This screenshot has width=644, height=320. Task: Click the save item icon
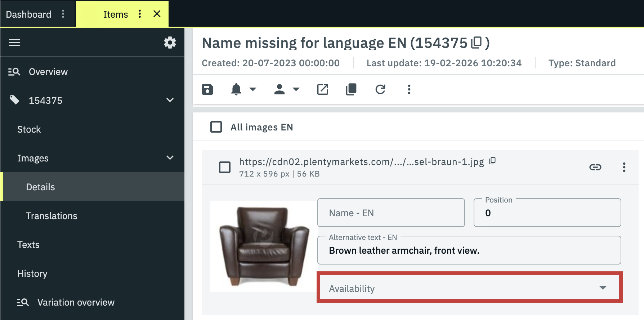[x=207, y=89]
